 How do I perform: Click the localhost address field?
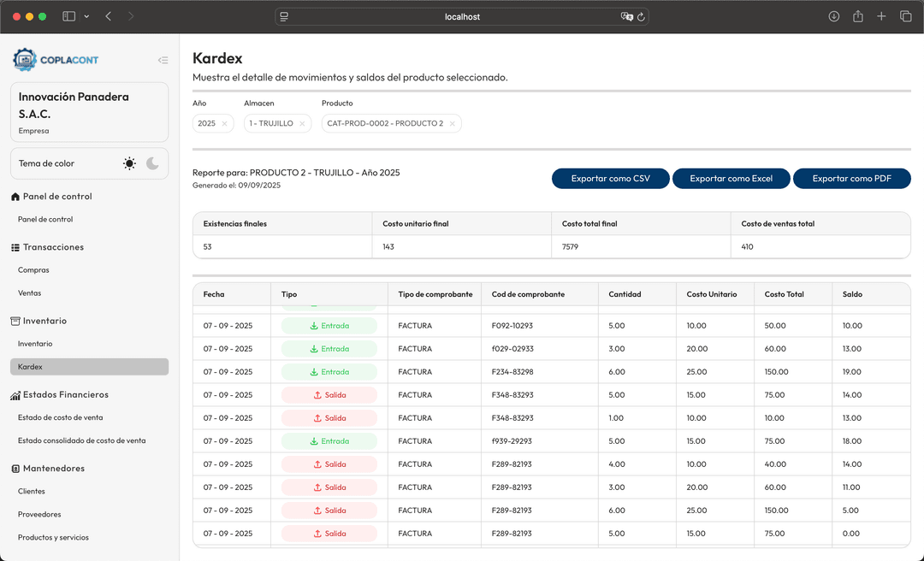[462, 16]
